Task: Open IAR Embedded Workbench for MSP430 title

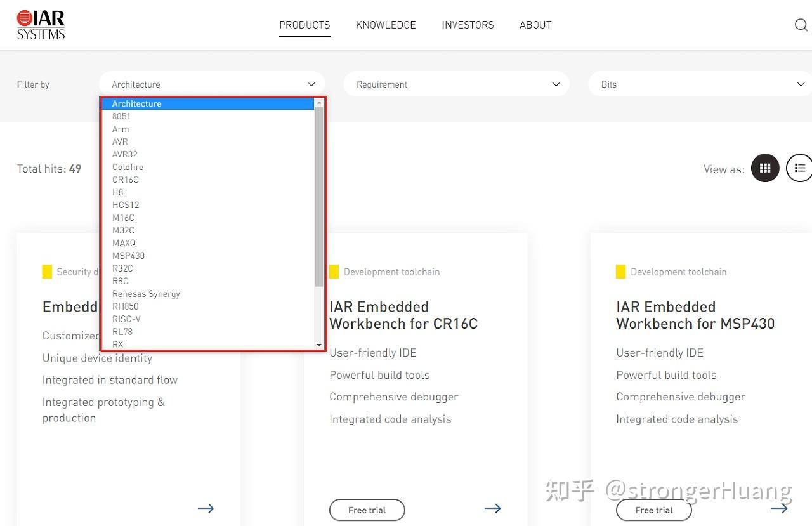Action: [x=695, y=315]
